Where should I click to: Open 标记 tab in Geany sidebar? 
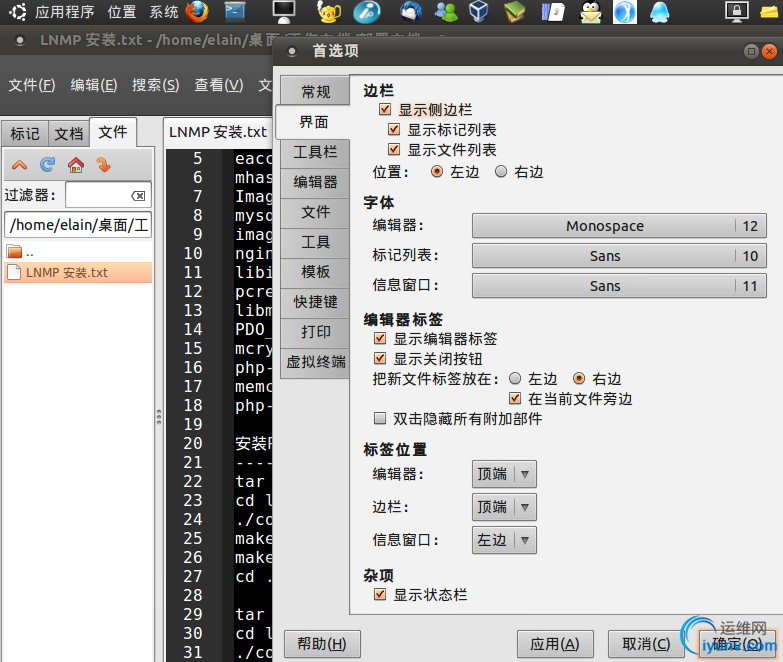24,134
